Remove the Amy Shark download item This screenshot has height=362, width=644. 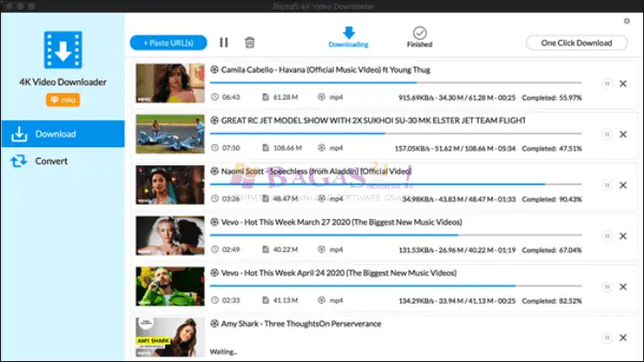tap(623, 337)
